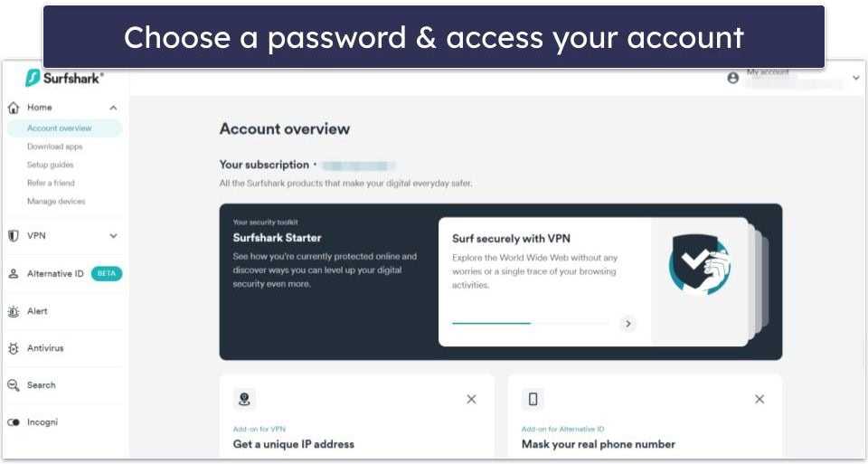The width and height of the screenshot is (868, 464).
Task: Dismiss the Mask your real phone number card
Action: point(759,399)
